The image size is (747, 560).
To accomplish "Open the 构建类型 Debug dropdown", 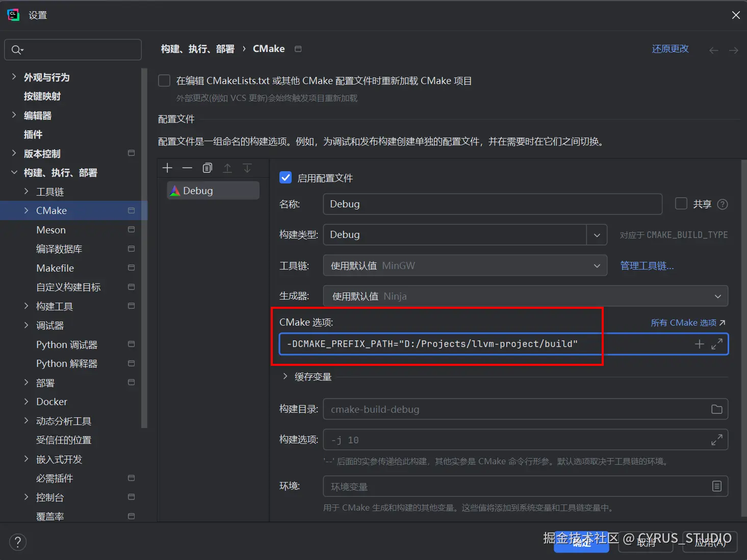I will (597, 235).
